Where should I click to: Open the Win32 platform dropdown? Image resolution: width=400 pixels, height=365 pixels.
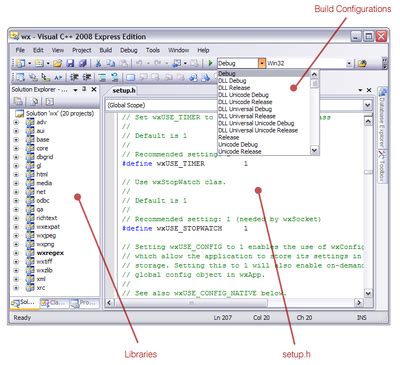click(x=349, y=63)
